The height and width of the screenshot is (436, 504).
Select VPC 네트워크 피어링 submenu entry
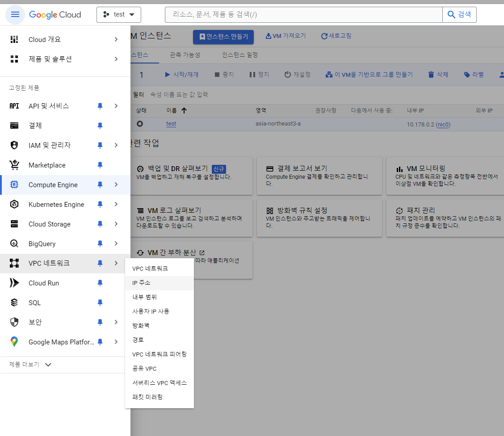click(x=160, y=354)
